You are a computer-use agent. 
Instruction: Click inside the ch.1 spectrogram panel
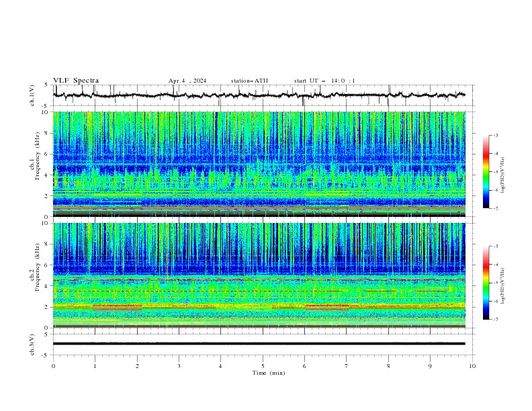coord(259,164)
